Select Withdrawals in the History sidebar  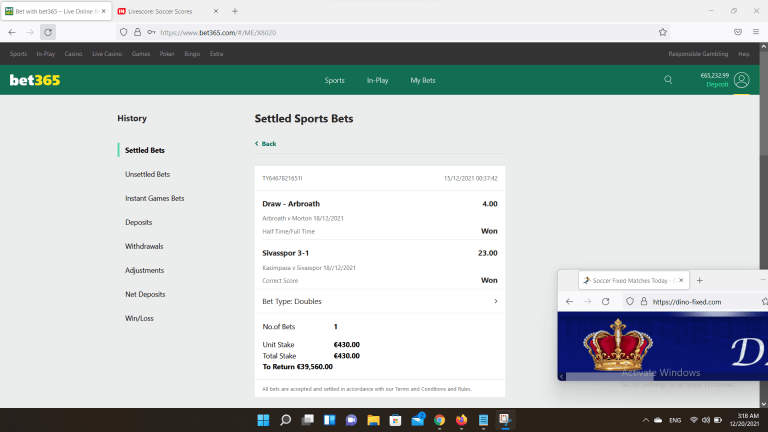pos(144,246)
